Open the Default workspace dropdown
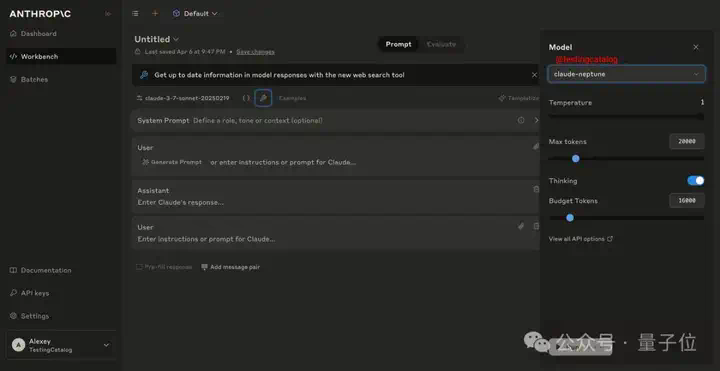The width and height of the screenshot is (720, 371). tap(195, 14)
